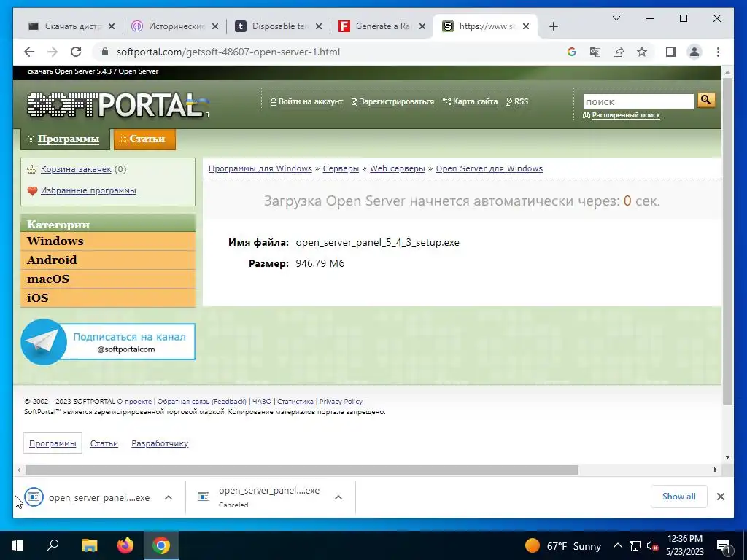The width and height of the screenshot is (747, 560).
Task: Reload the softportal page
Action: click(x=76, y=52)
